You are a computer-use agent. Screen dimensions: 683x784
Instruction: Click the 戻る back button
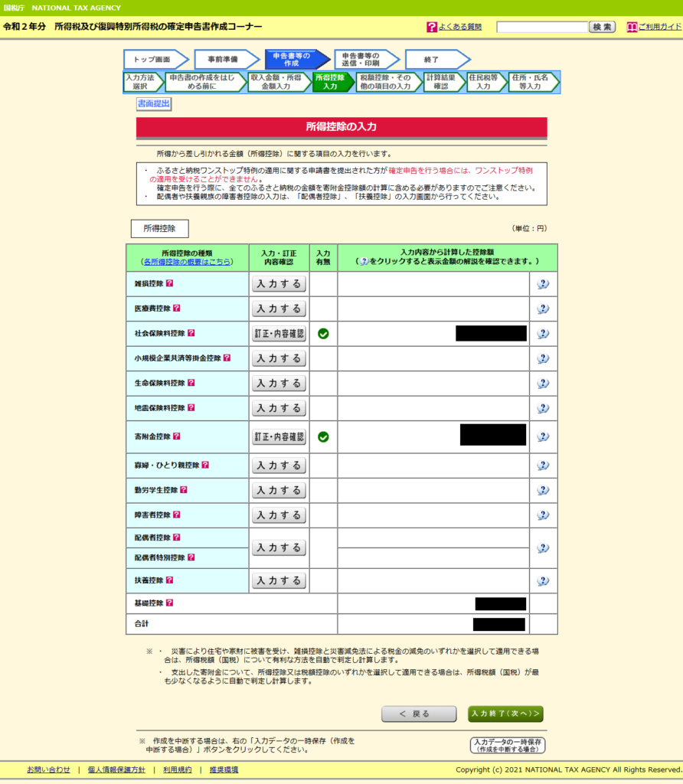click(419, 714)
